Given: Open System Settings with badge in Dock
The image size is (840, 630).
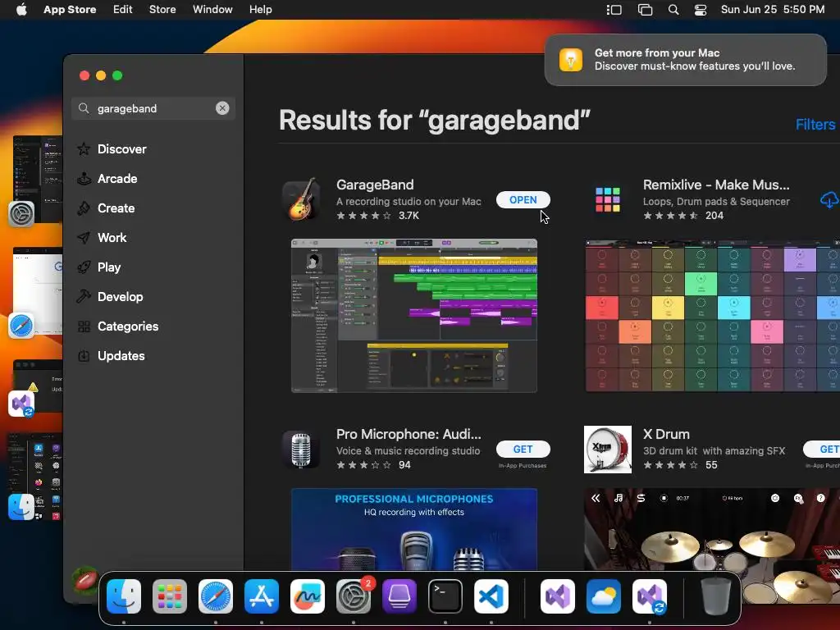Looking at the screenshot, I should (x=354, y=596).
